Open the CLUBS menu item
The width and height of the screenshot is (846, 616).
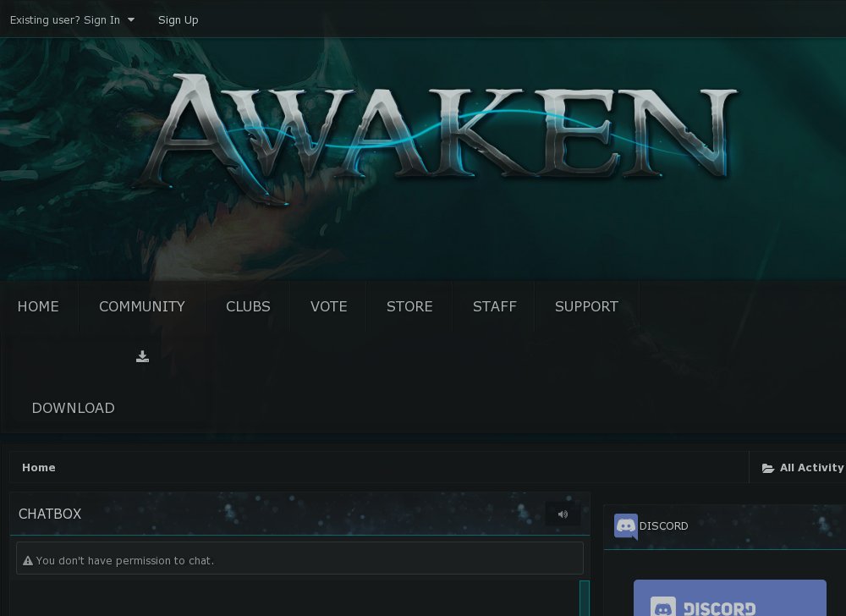pos(248,306)
